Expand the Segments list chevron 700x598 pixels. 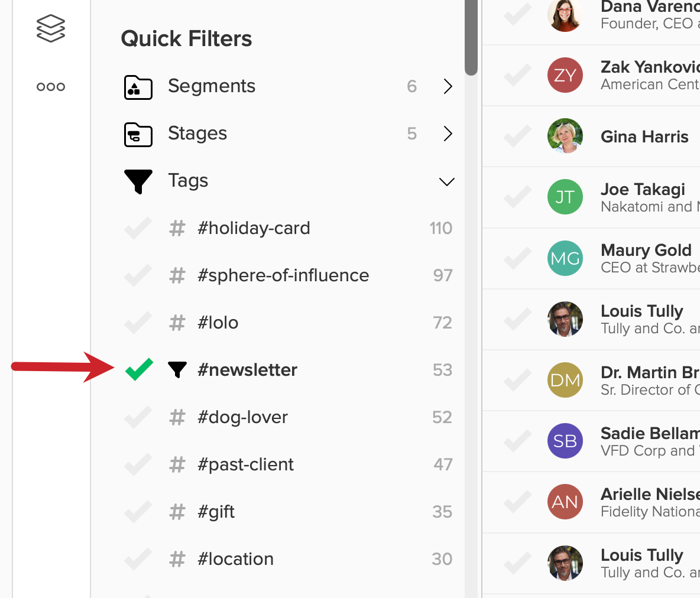(448, 86)
